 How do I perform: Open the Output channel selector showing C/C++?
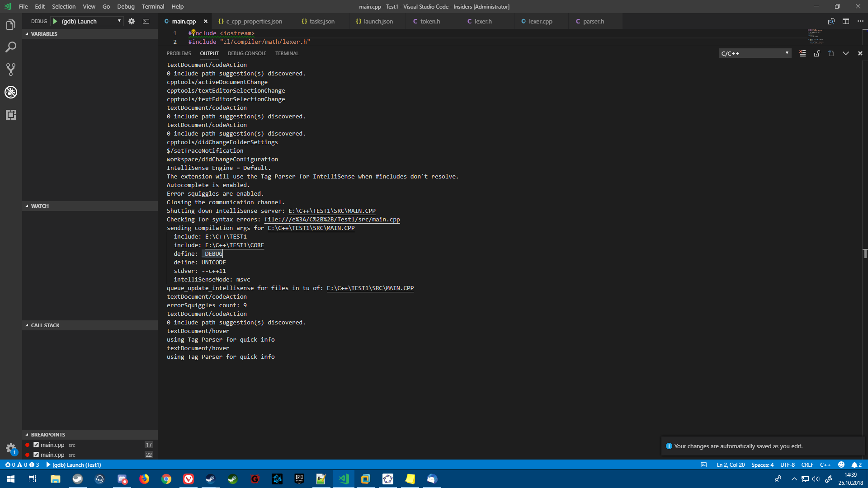(x=754, y=53)
